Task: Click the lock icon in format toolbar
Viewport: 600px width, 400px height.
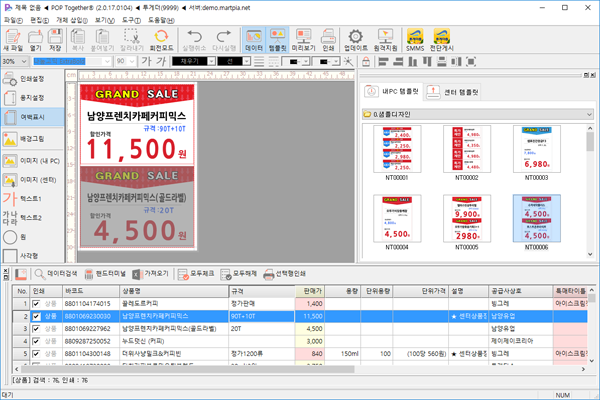Action: pos(366,61)
